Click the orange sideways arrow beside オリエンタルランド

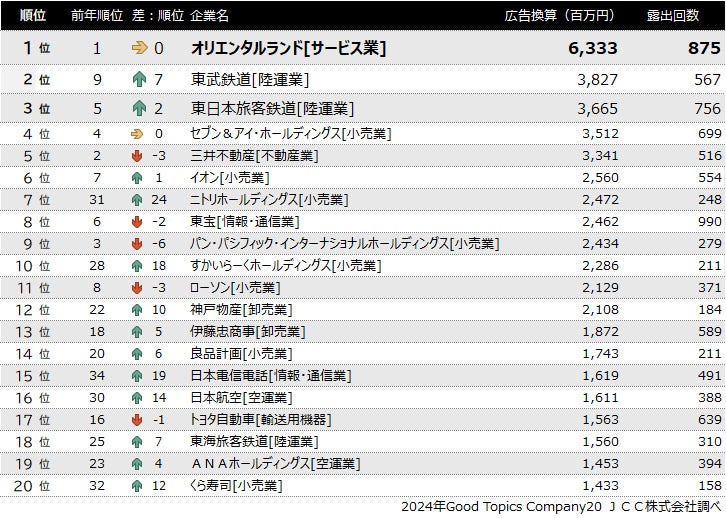point(139,48)
